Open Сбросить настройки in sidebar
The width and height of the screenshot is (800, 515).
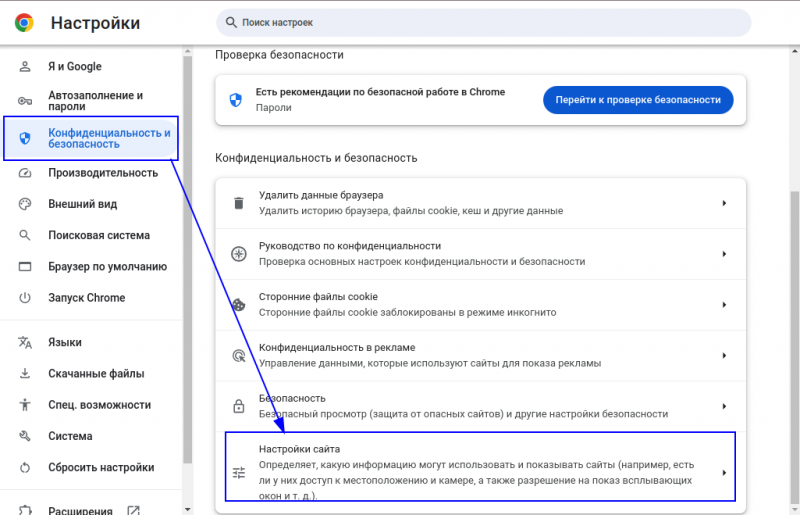pos(101,467)
